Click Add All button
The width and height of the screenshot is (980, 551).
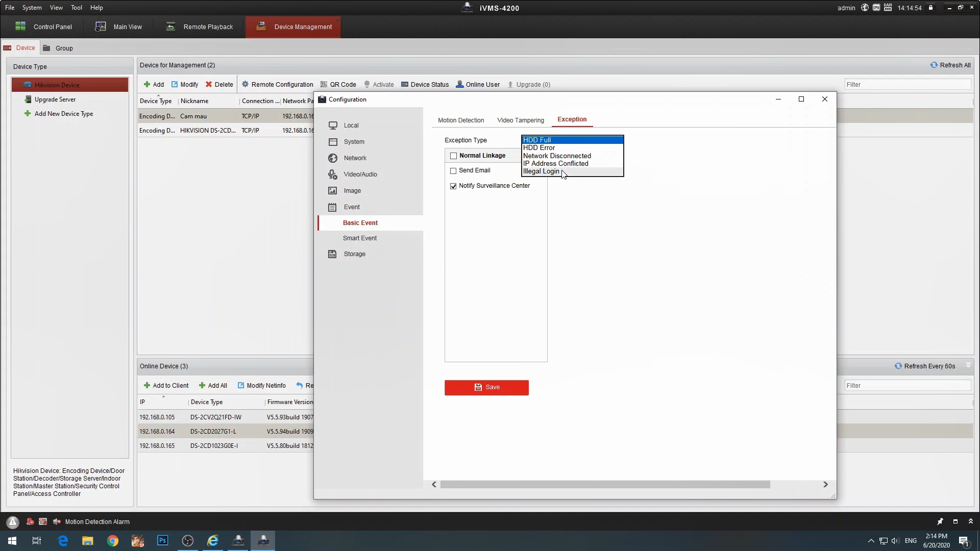[x=213, y=386]
